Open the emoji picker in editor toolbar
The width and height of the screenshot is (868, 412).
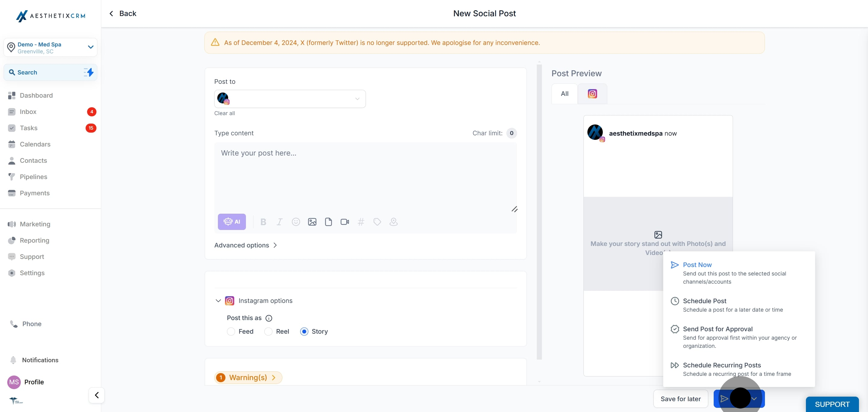[x=295, y=222]
